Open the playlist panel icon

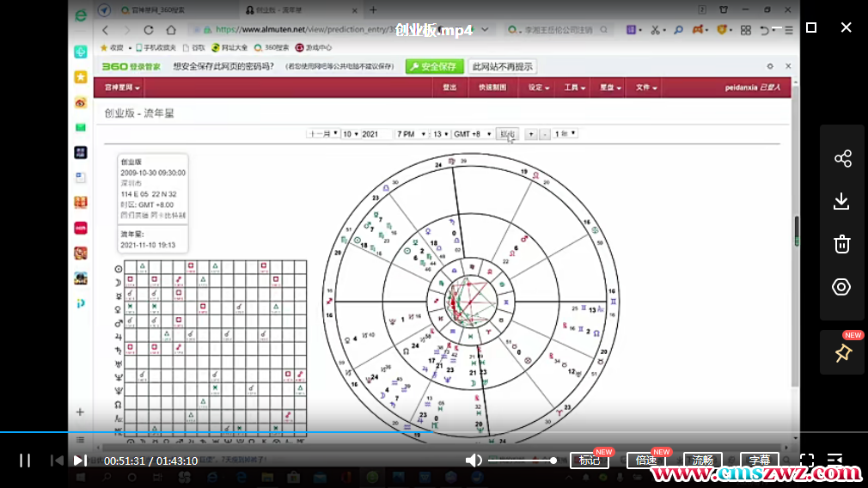tap(834, 461)
